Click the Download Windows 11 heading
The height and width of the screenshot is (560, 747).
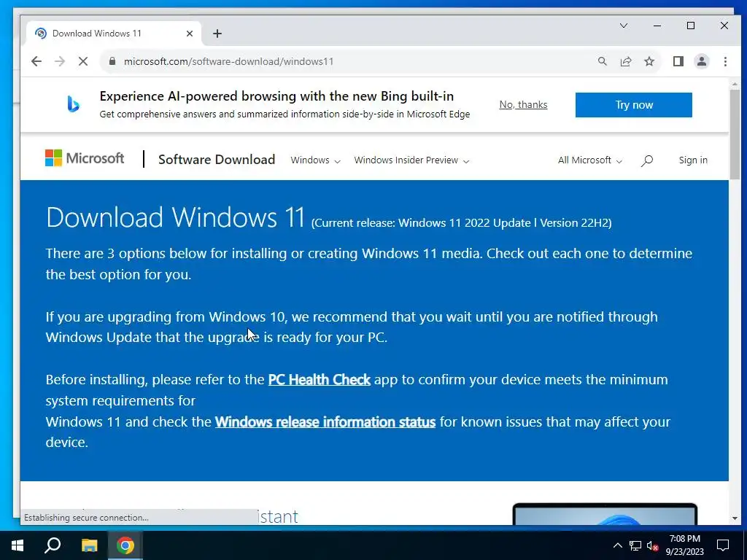[x=175, y=217]
